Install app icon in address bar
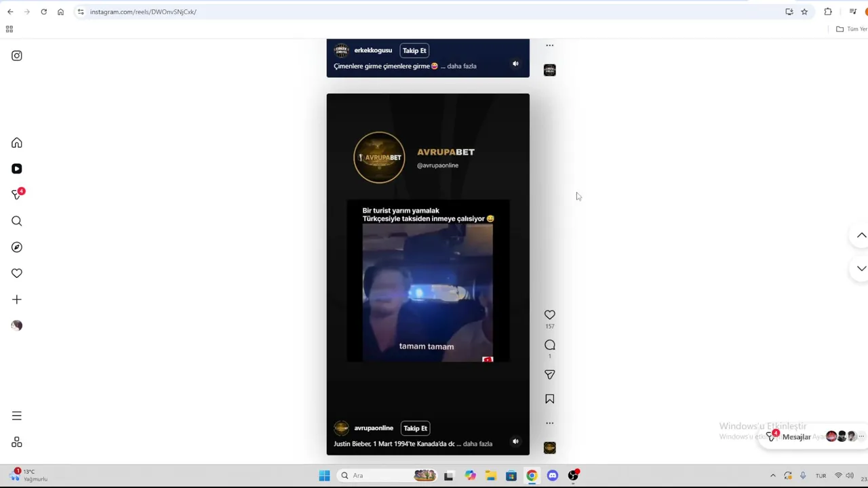868x488 pixels. 789,12
